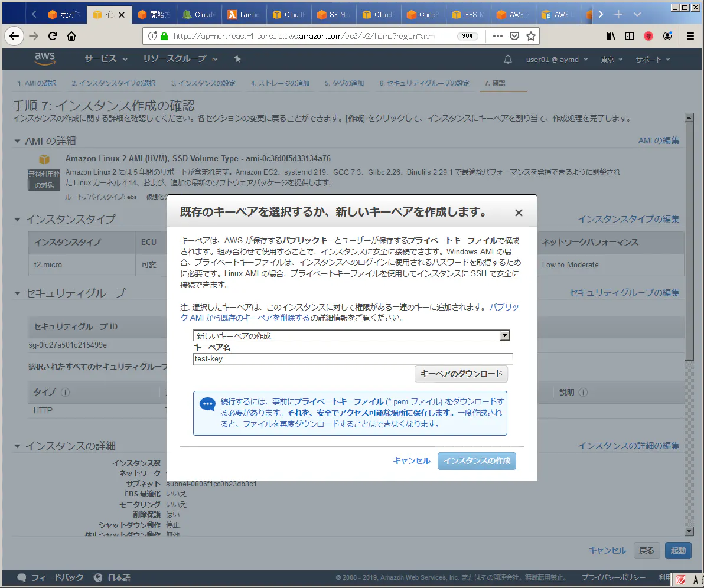Click the 戻る button at bottom
The height and width of the screenshot is (588, 704).
tap(647, 550)
